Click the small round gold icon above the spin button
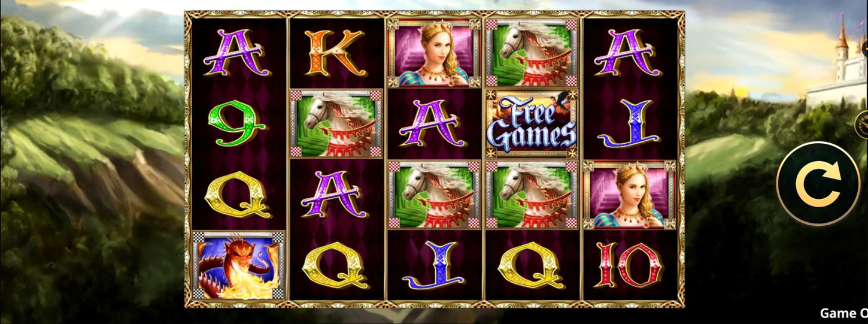Viewport: 868px width, 324px height. [x=862, y=123]
